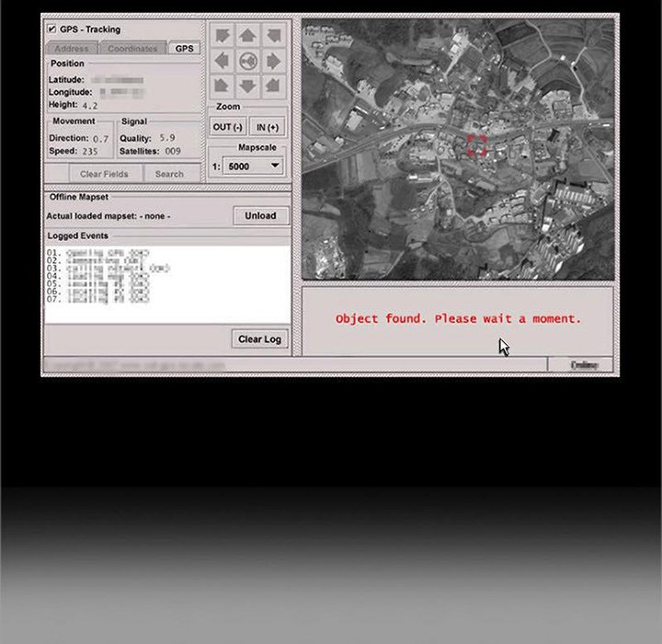Pan the map up with arrow
This screenshot has width=662, height=644.
click(x=247, y=36)
